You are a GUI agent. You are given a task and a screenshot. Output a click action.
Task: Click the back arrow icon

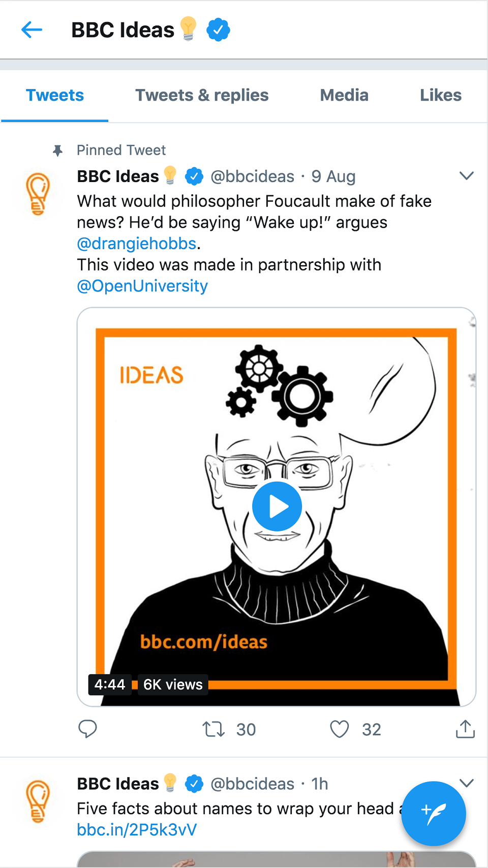[32, 30]
